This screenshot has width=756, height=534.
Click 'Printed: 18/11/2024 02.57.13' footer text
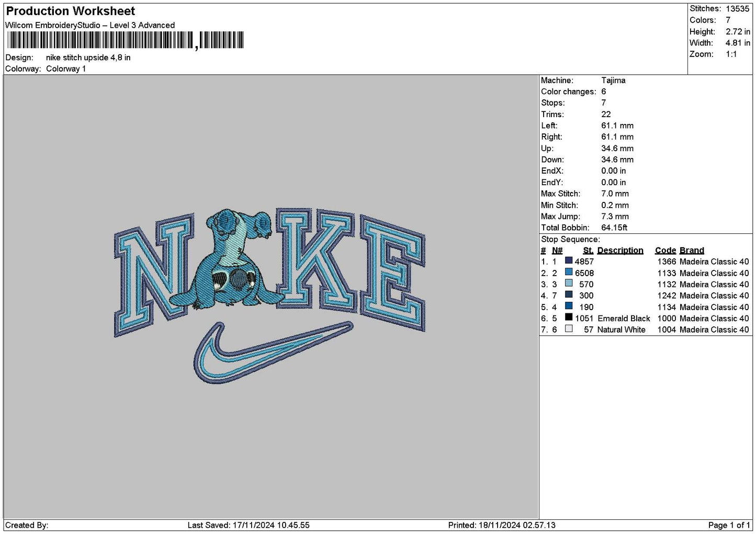502,525
